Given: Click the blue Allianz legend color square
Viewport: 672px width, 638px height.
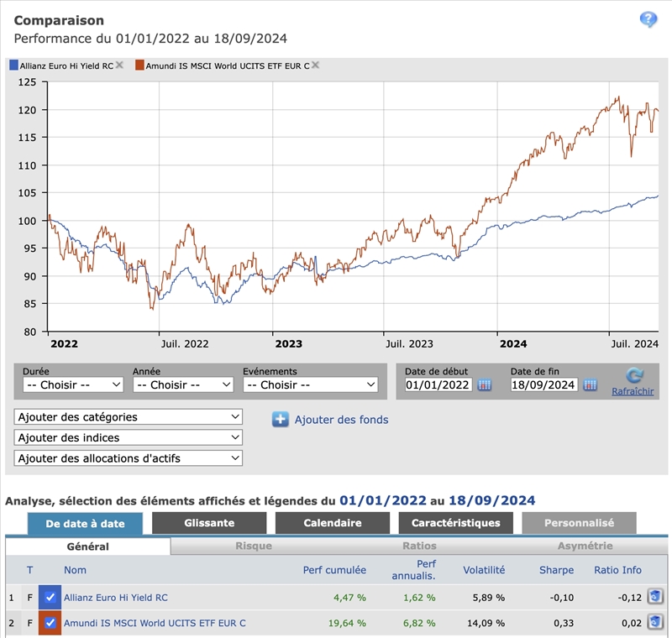Looking at the screenshot, I should coord(13,65).
